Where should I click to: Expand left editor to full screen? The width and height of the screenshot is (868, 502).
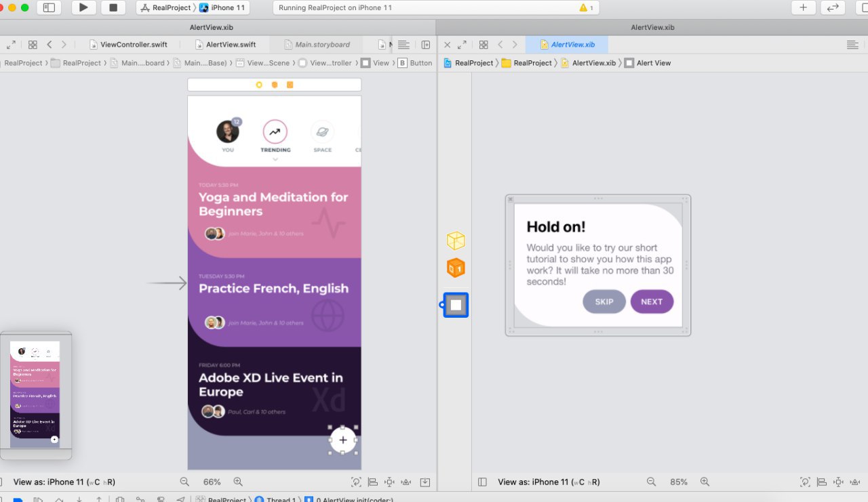(11, 45)
